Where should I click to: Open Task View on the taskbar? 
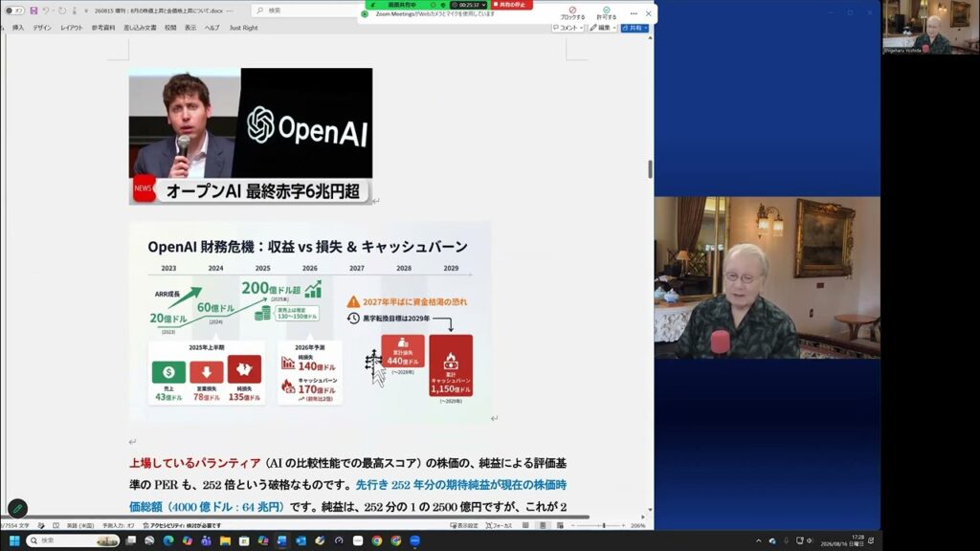tap(130, 540)
